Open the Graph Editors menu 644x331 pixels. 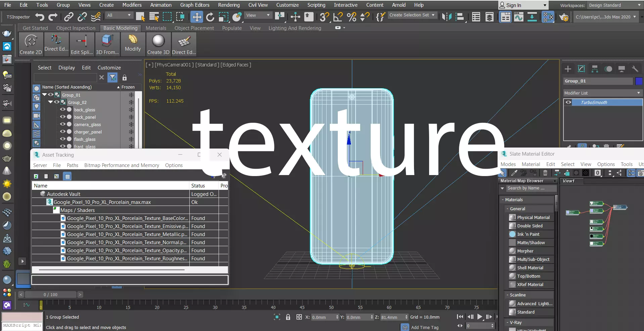point(195,5)
